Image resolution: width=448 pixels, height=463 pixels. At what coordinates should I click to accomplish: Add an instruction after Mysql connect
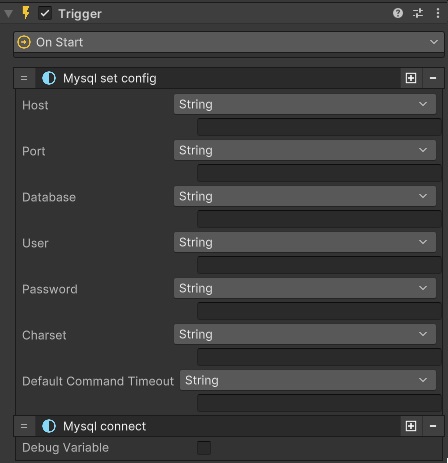click(x=411, y=426)
